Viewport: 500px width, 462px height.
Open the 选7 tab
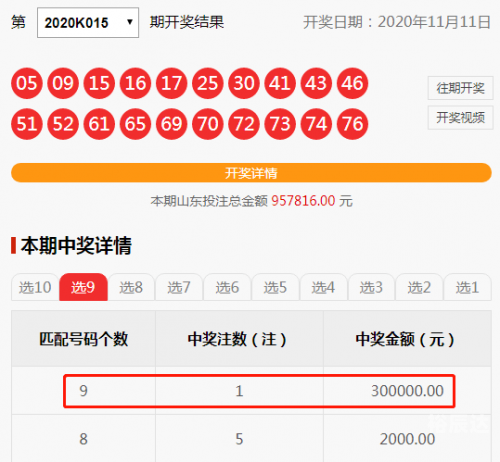pos(179,287)
